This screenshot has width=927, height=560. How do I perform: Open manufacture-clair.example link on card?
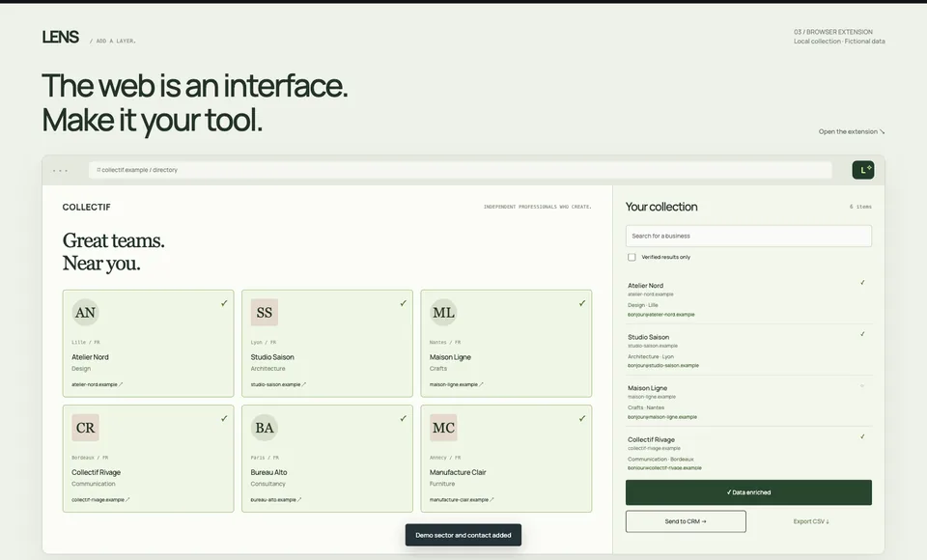coord(462,500)
